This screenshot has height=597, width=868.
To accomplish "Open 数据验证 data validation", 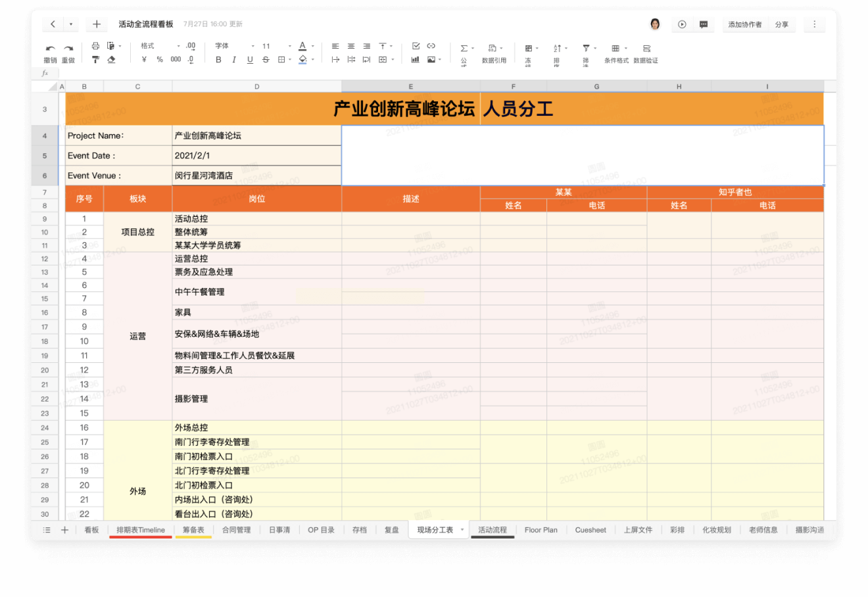I will pos(646,53).
